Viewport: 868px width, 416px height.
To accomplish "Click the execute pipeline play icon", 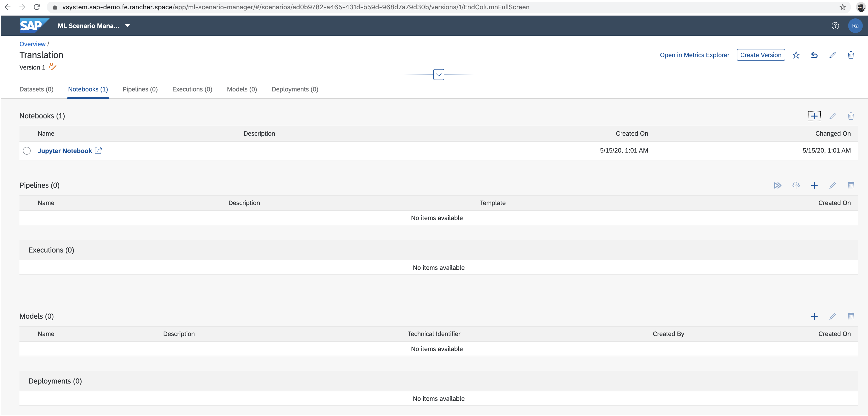I will 777,186.
